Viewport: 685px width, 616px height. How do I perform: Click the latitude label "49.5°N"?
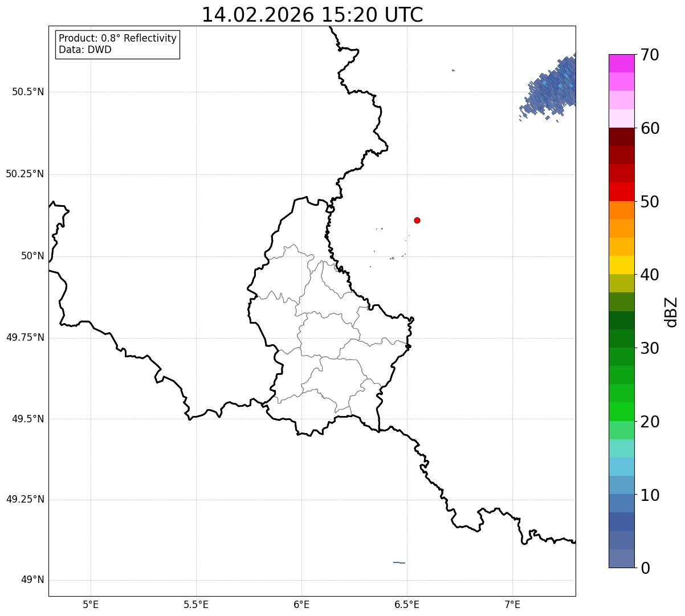coord(27,419)
